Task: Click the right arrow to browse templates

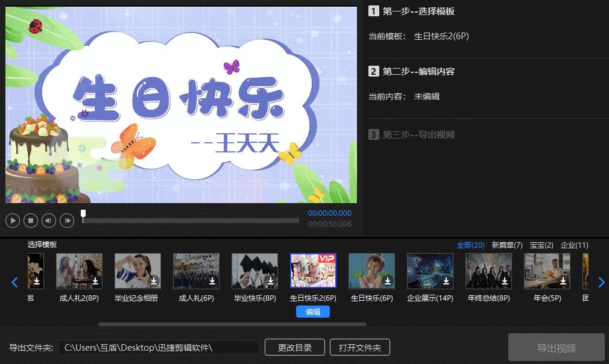Action: [x=601, y=282]
